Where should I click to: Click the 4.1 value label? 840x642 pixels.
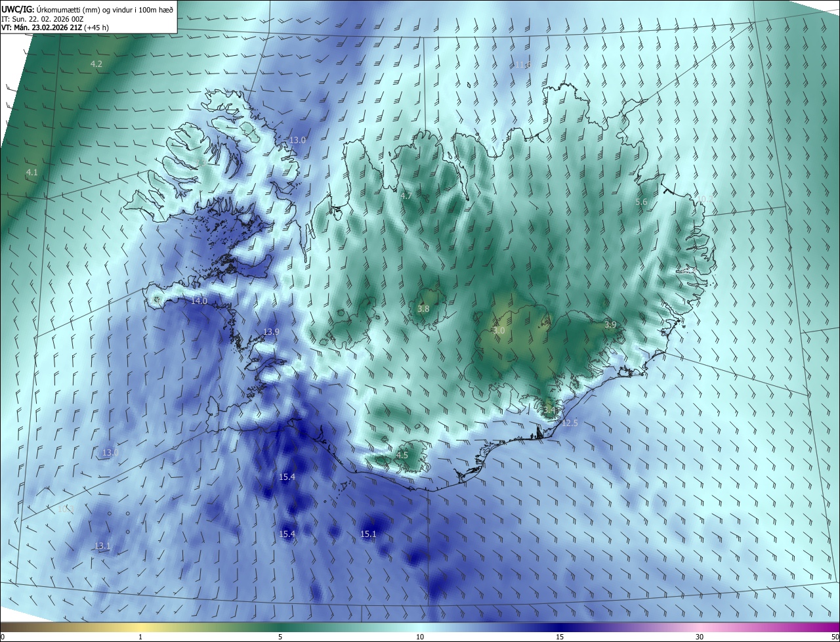32,173
